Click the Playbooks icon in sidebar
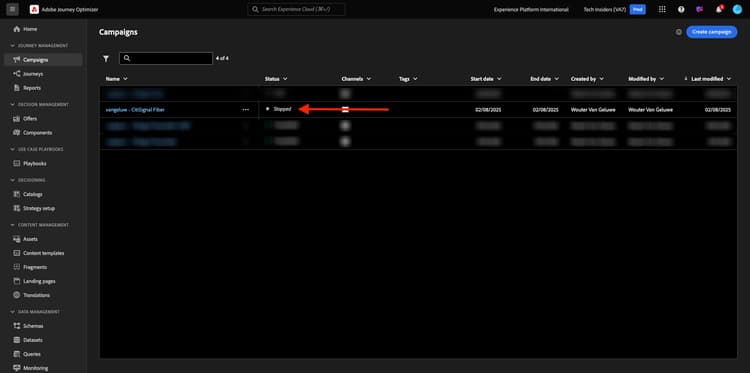Image resolution: width=750 pixels, height=373 pixels. coord(17,164)
